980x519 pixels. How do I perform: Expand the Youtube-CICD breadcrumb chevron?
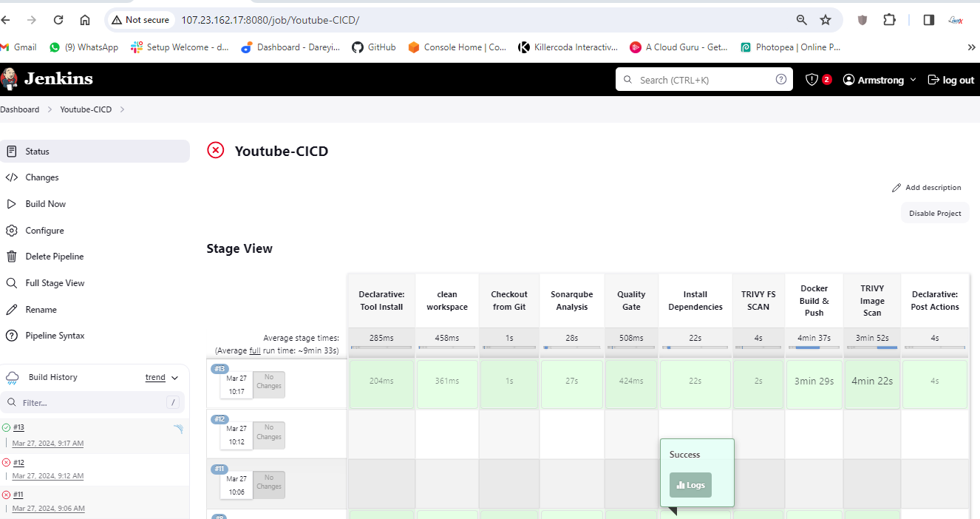pyautogui.click(x=122, y=109)
